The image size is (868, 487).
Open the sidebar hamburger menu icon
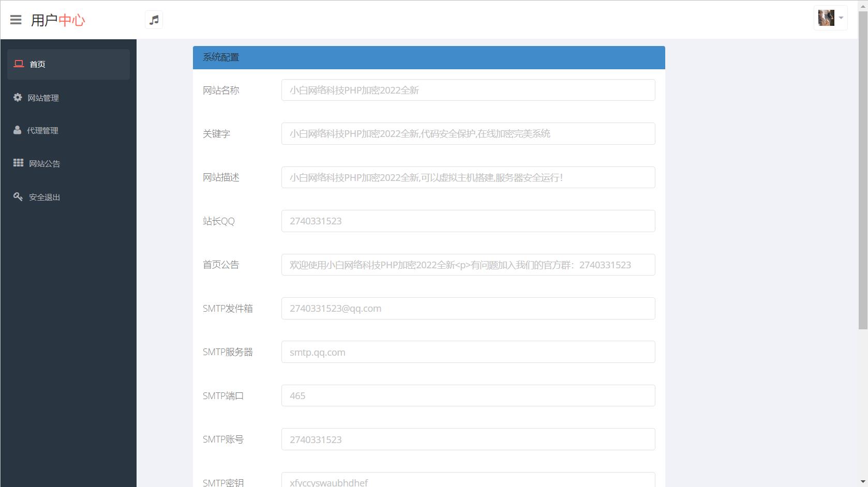[17, 20]
